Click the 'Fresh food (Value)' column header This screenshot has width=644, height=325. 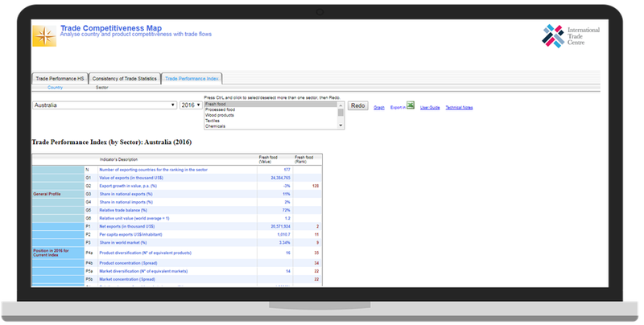tap(268, 159)
